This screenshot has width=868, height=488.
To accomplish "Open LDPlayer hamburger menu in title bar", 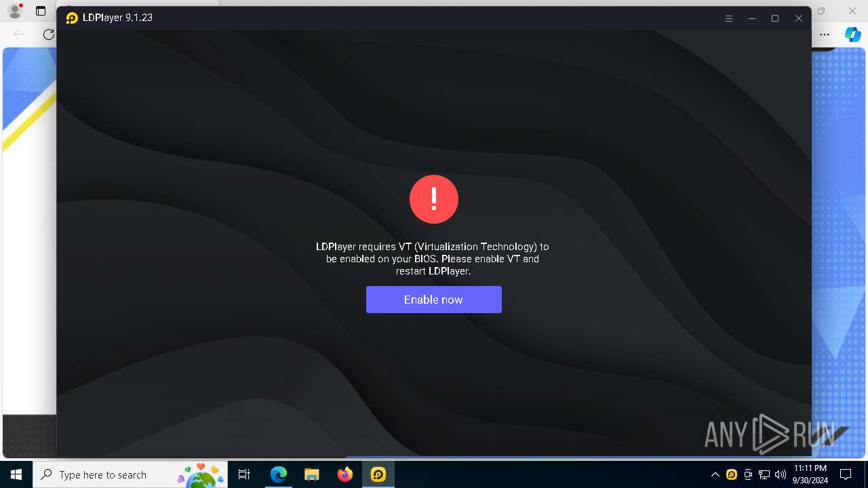I will tap(729, 18).
